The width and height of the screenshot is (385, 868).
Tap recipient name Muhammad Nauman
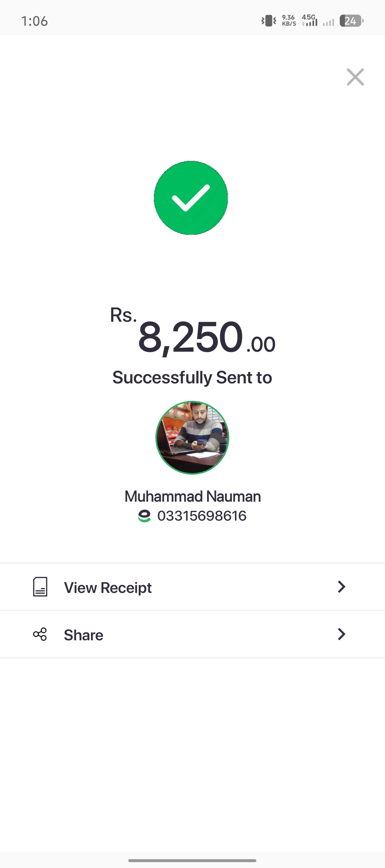(192, 496)
